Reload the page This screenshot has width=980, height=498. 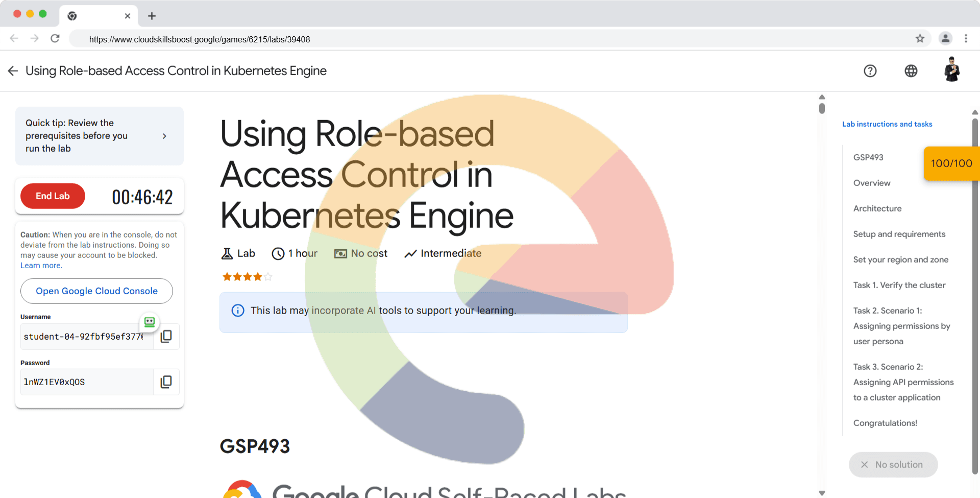pyautogui.click(x=55, y=38)
